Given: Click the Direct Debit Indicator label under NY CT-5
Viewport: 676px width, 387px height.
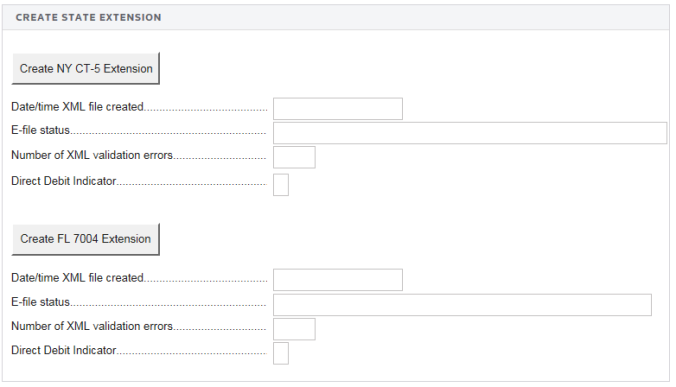Looking at the screenshot, I should click(64, 181).
